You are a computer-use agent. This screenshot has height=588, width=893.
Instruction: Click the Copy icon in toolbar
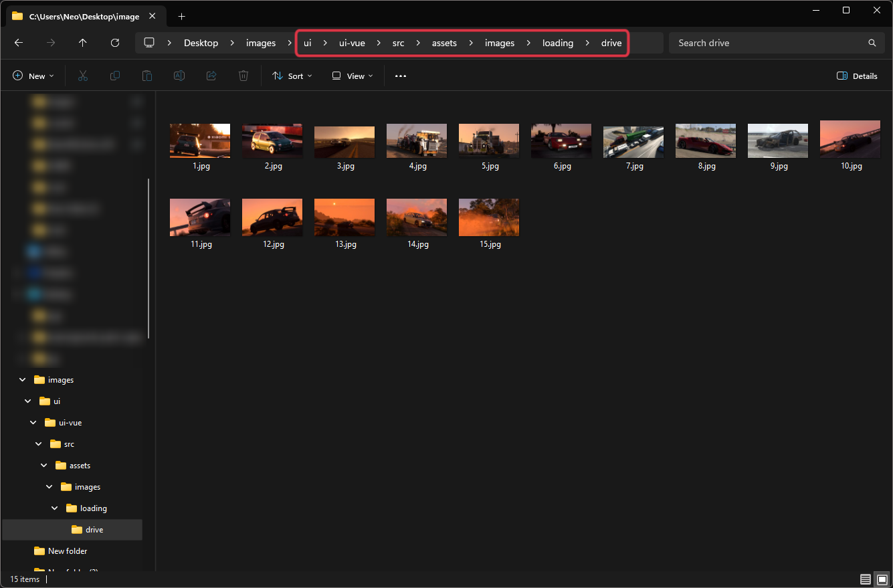(115, 76)
